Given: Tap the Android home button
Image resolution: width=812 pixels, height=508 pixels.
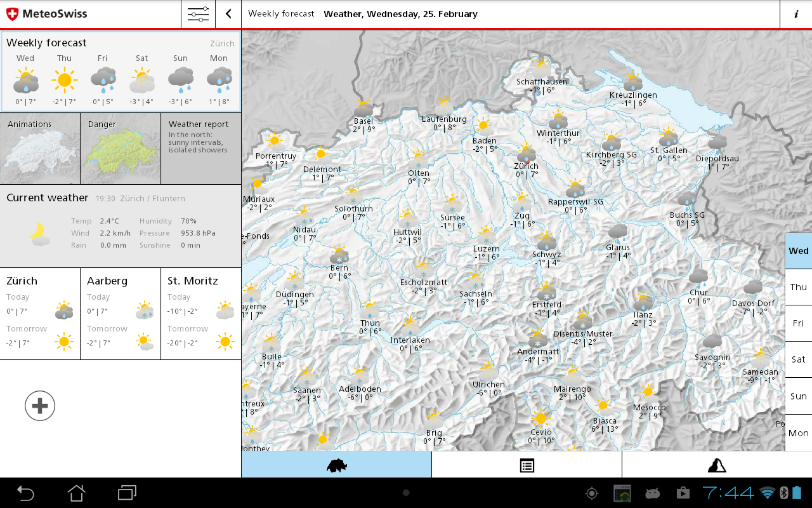Looking at the screenshot, I should (x=76, y=493).
